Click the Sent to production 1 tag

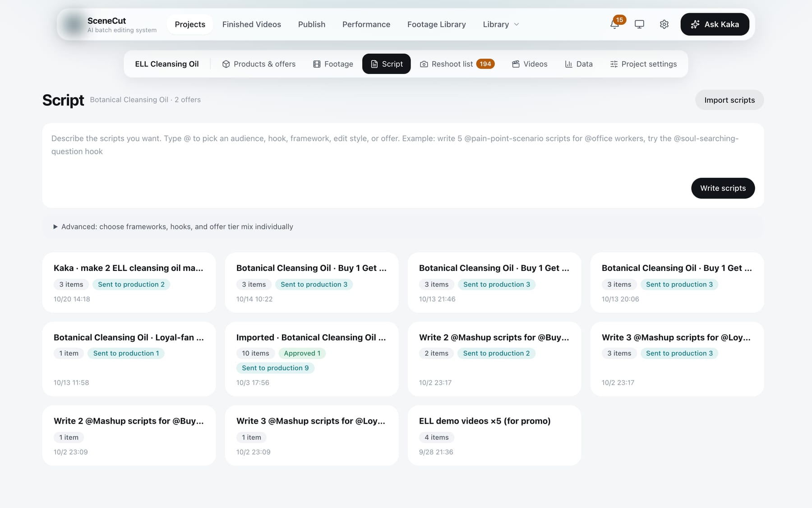126,354
